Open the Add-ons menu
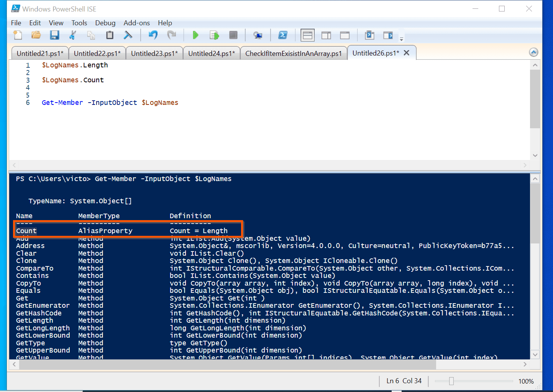 coord(137,23)
